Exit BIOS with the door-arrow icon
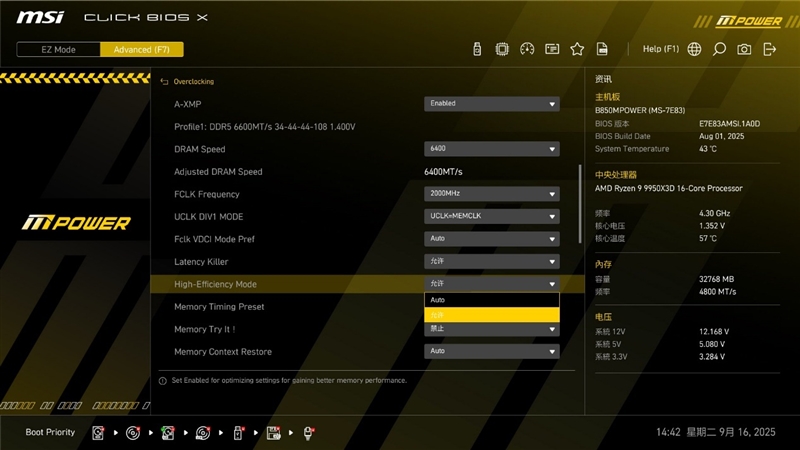The image size is (800, 450). [769, 49]
